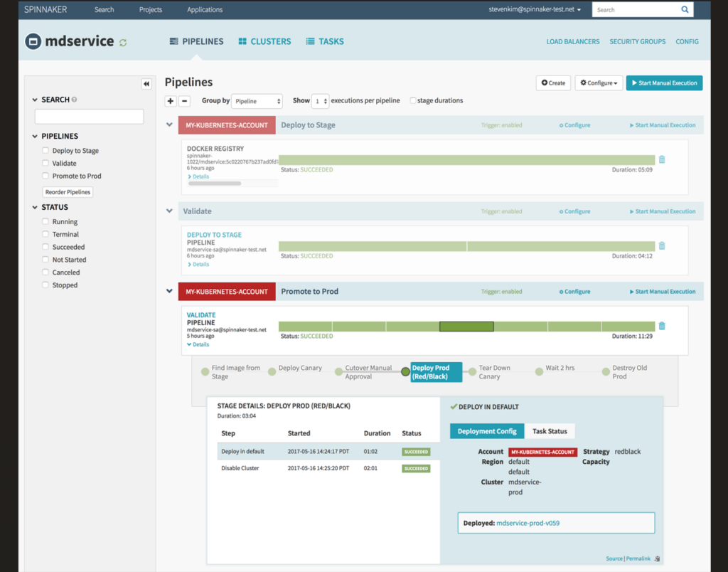Screen dimensions: 728x572
Task: Click Start Manual Execution for Promote to Prod
Action: [663, 292]
